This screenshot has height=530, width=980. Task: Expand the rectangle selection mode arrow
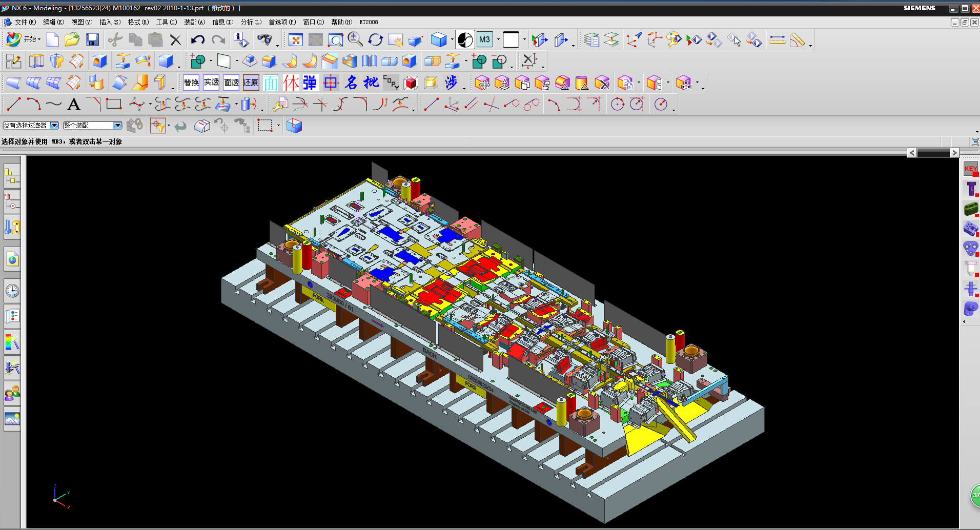click(x=278, y=126)
